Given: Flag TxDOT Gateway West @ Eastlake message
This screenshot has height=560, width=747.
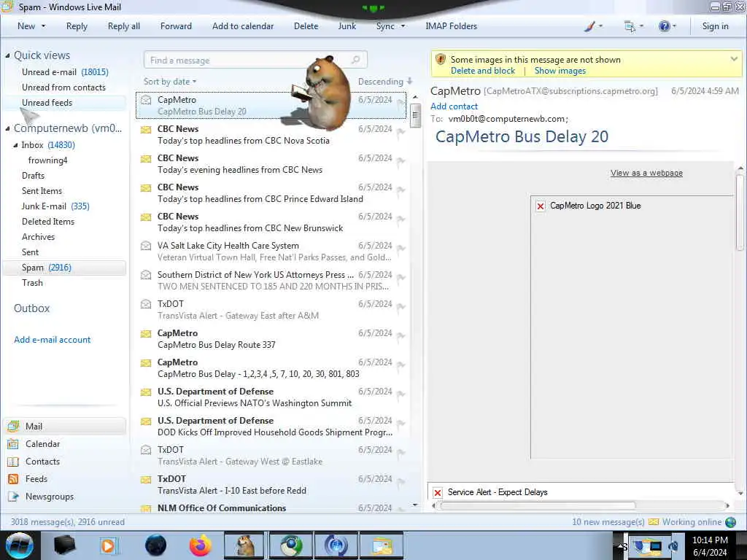Looking at the screenshot, I should pos(400,454).
